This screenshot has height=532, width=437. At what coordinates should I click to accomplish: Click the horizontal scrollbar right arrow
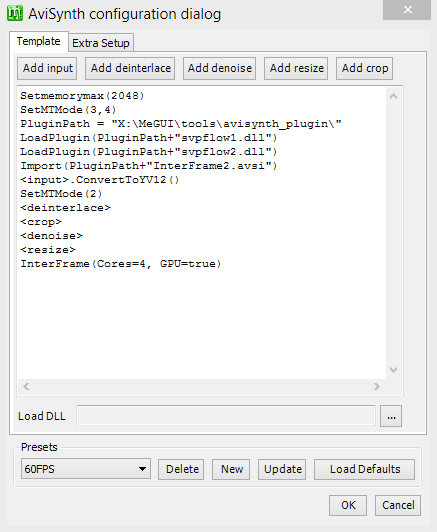click(x=377, y=386)
